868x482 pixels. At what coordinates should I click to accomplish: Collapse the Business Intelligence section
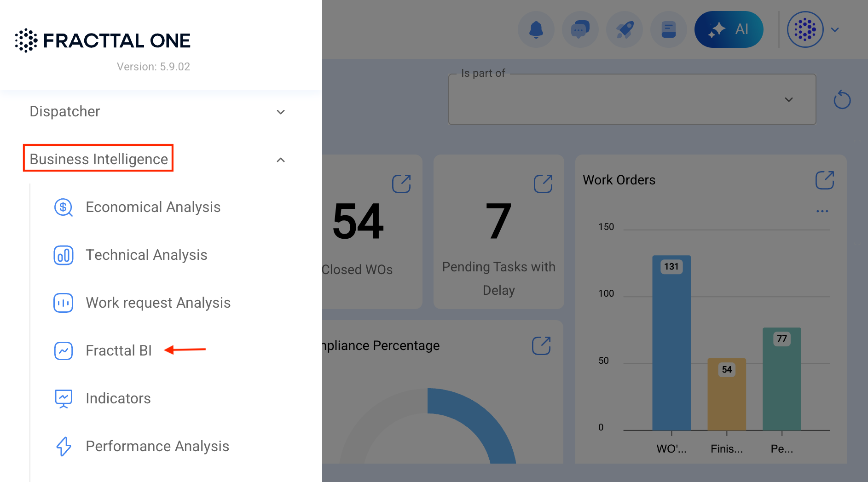(281, 160)
